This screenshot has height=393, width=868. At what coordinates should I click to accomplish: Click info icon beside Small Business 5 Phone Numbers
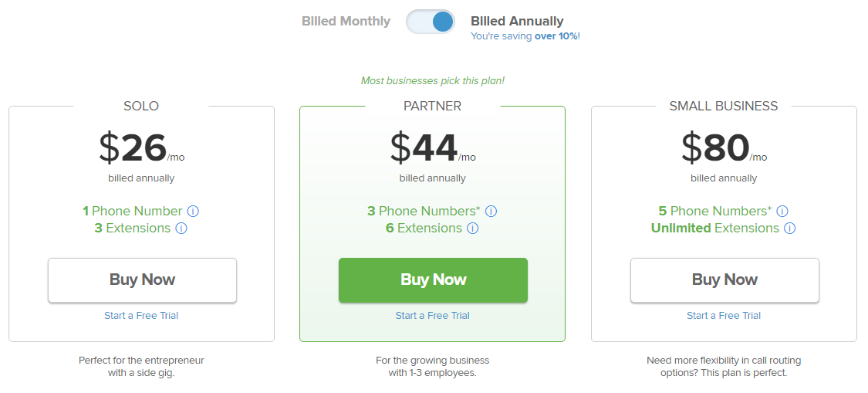[782, 211]
